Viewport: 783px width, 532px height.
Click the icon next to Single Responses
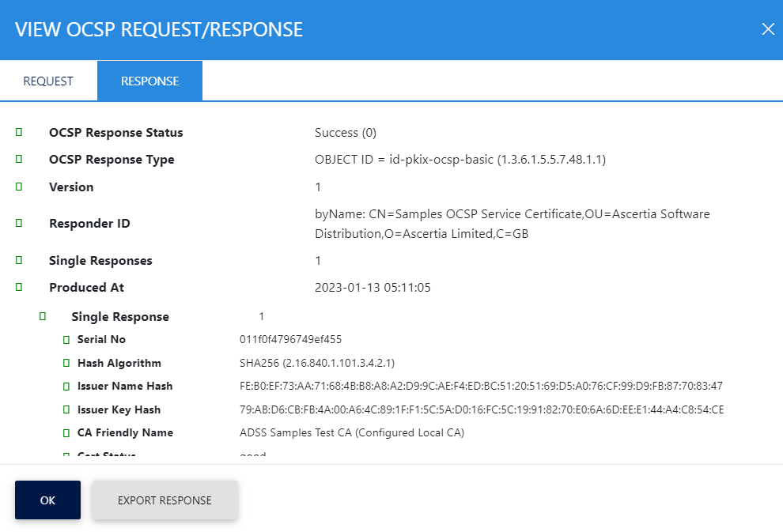pos(19,260)
